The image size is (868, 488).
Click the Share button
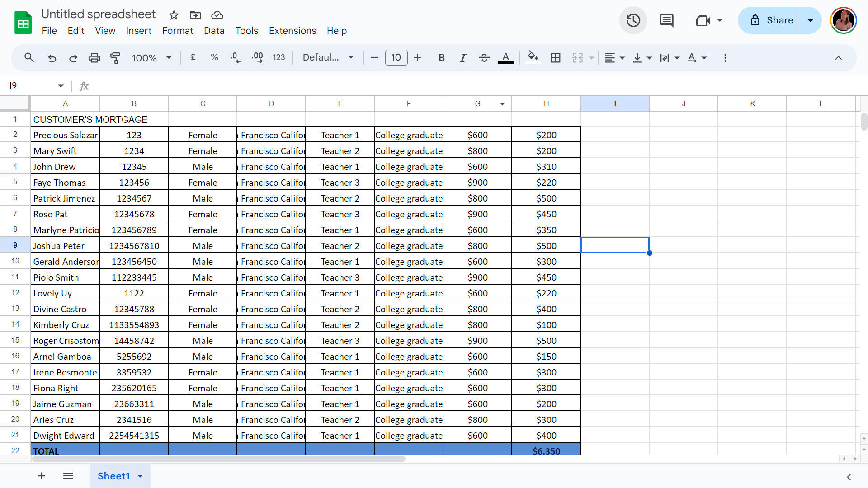(x=771, y=20)
